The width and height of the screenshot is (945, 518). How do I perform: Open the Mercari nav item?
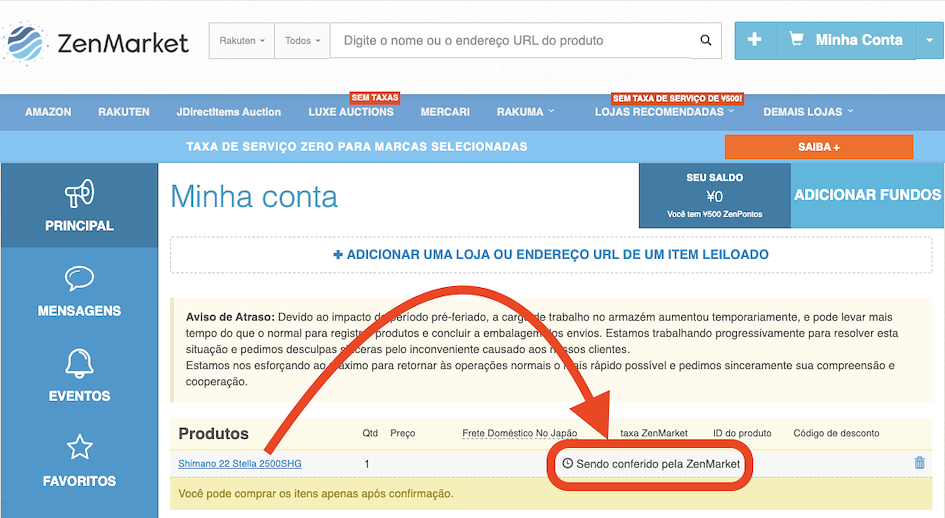pyautogui.click(x=445, y=112)
